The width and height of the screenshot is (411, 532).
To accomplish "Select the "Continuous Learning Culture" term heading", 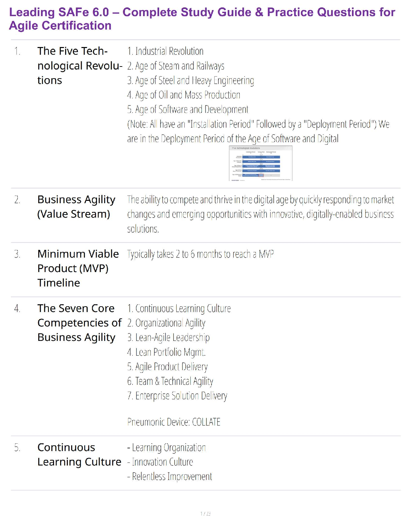I will click(79, 454).
